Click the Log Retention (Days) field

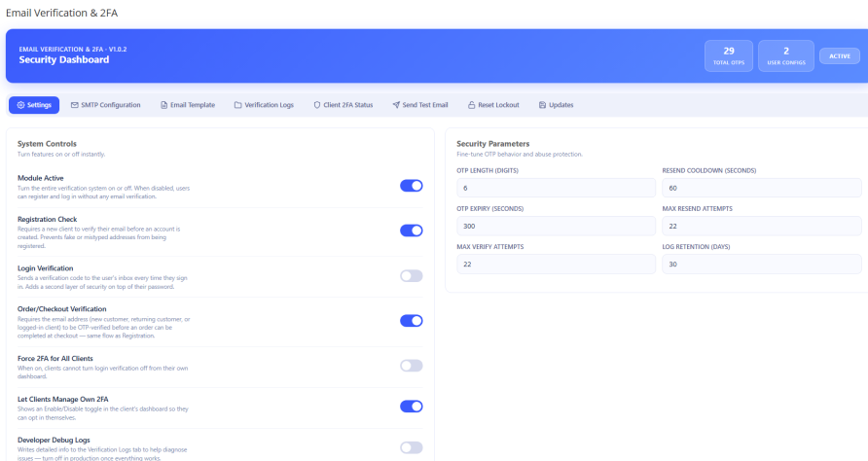[762, 265]
